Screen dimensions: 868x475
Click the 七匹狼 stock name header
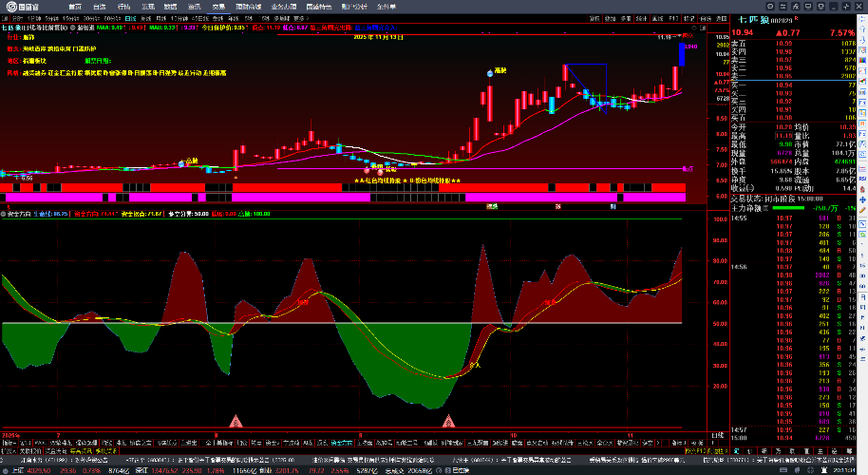coord(753,19)
